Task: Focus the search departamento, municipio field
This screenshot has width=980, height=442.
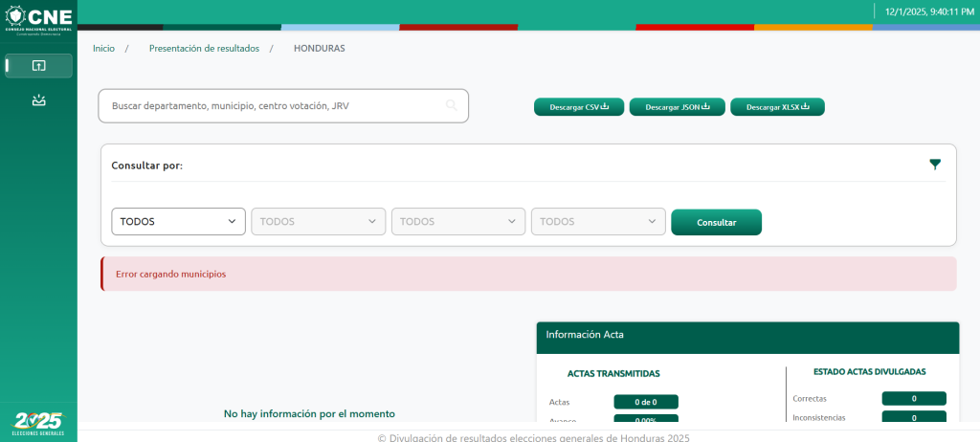Action: click(283, 105)
